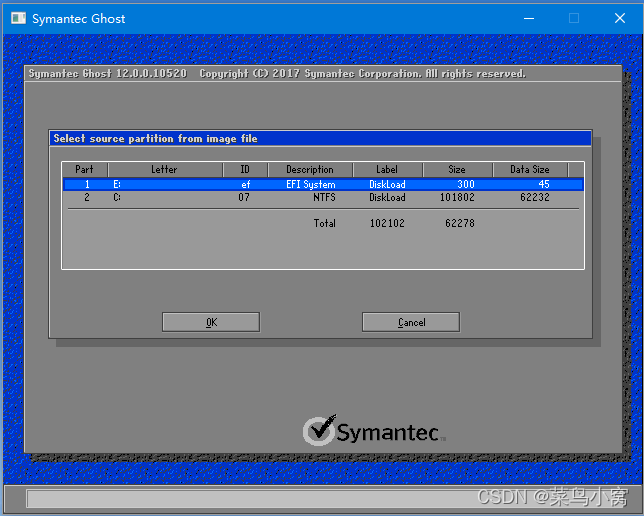Select partition 2 NTFS row
The width and height of the screenshot is (644, 516).
tap(323, 197)
